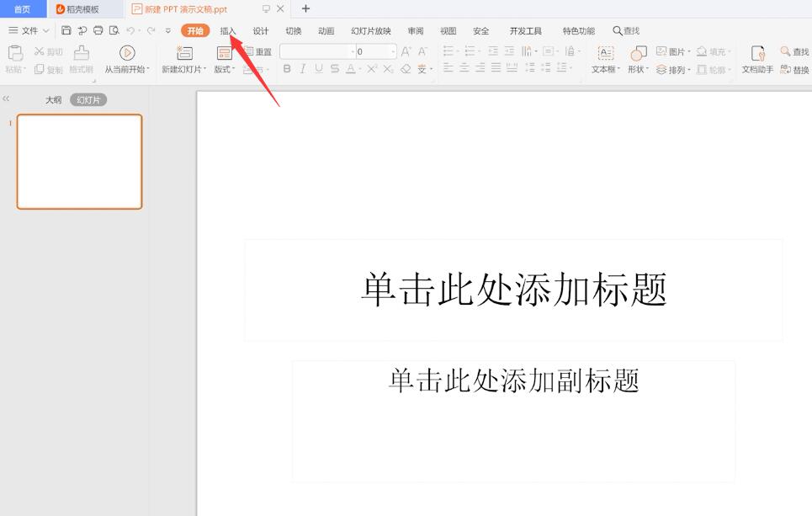Start slideshow from current slide
812x516 pixels.
127,52
